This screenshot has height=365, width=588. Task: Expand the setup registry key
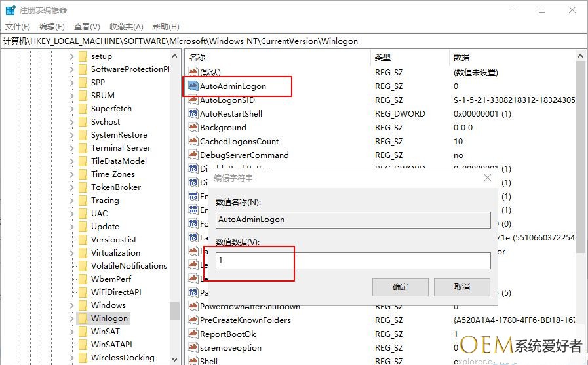pyautogui.click(x=71, y=56)
